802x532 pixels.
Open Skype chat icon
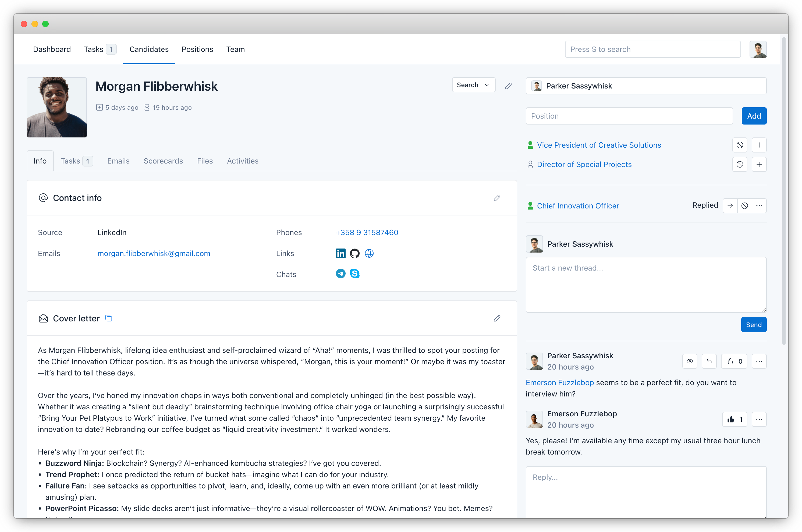click(x=354, y=274)
